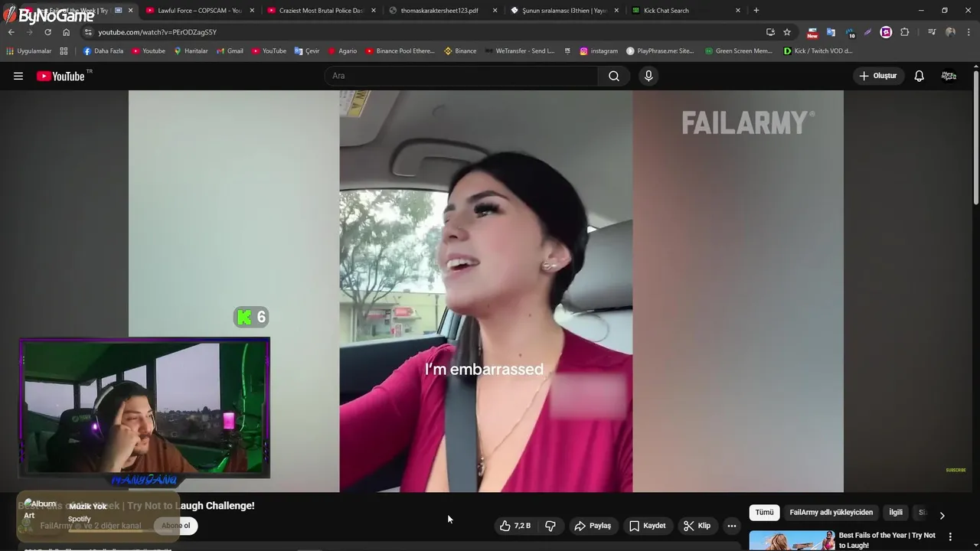
Task: Switch to thomaskaraktersheet123.pdf tab
Action: 443,11
